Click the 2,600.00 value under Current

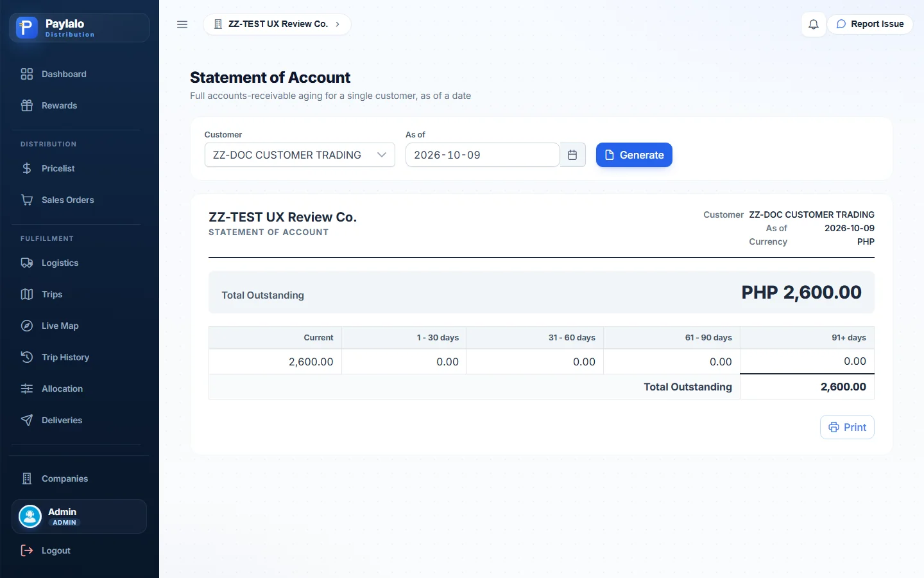311,362
